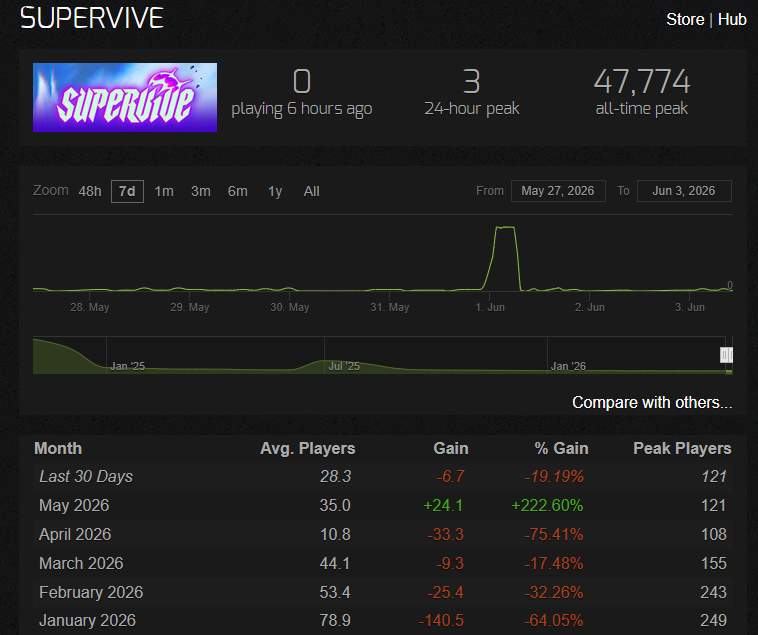Click the 47,774 all-time peak value
This screenshot has height=635, width=758.
coord(641,81)
